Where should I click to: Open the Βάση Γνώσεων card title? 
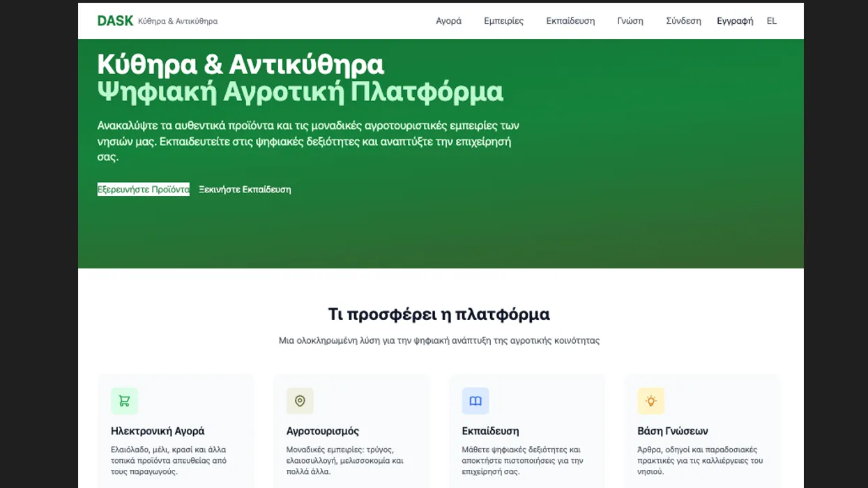coord(672,431)
